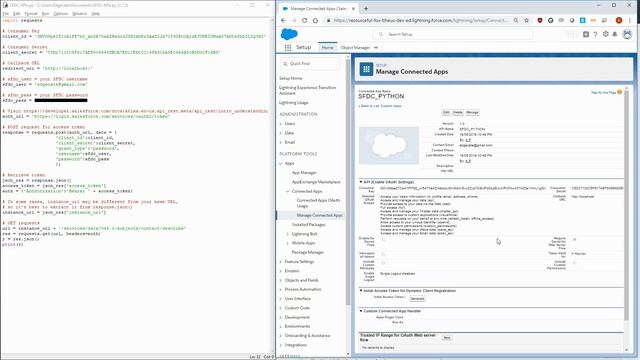
Task: Click the site lock icon in address bar
Action: click(328, 20)
